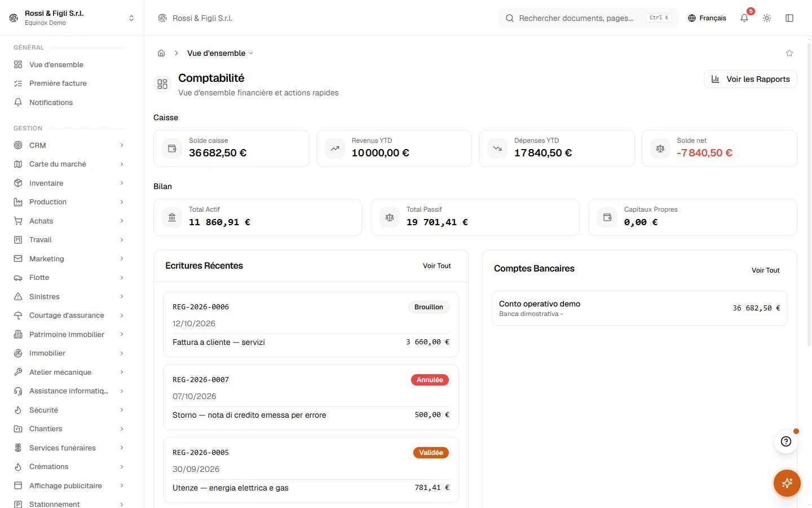Click the Solde net scale icon
812x508 pixels.
tap(660, 148)
